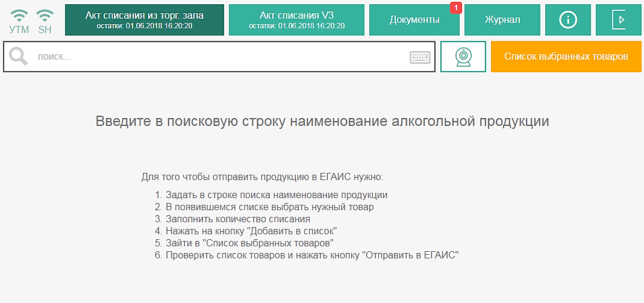Click the webcam scanner icon button
644x303 pixels.
click(x=463, y=57)
